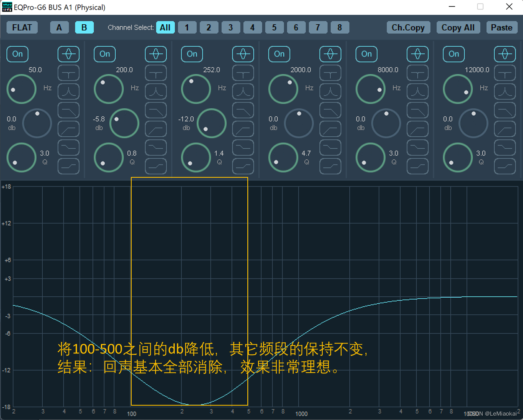Image resolution: width=523 pixels, height=420 pixels.
Task: Select the high shelf icon in the 12000.0 Hz band
Action: pyautogui.click(x=505, y=166)
